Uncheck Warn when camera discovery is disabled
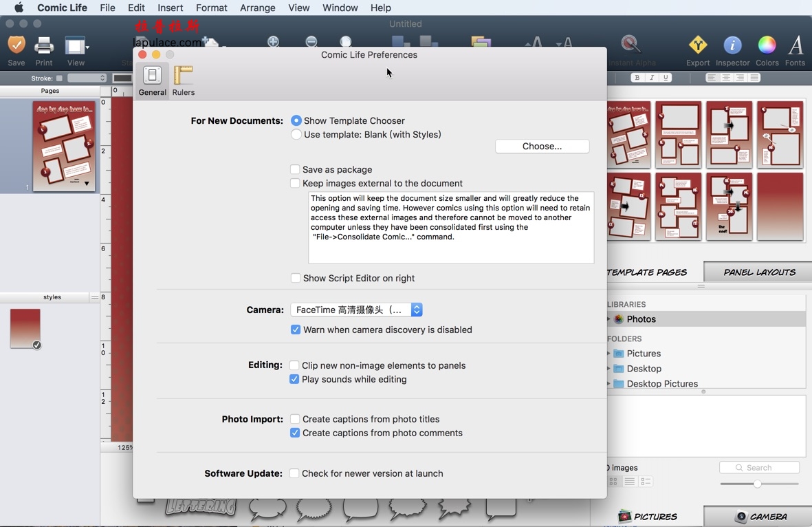 click(x=295, y=330)
